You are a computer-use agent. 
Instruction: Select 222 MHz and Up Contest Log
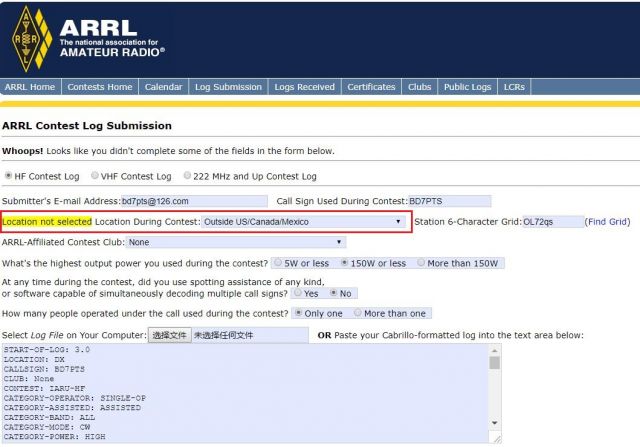click(187, 176)
